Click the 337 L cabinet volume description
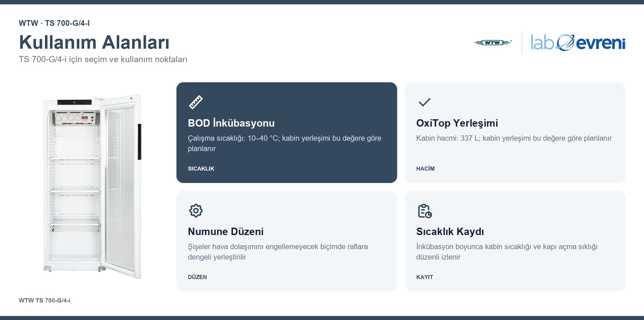This screenshot has width=644, height=320. click(514, 138)
